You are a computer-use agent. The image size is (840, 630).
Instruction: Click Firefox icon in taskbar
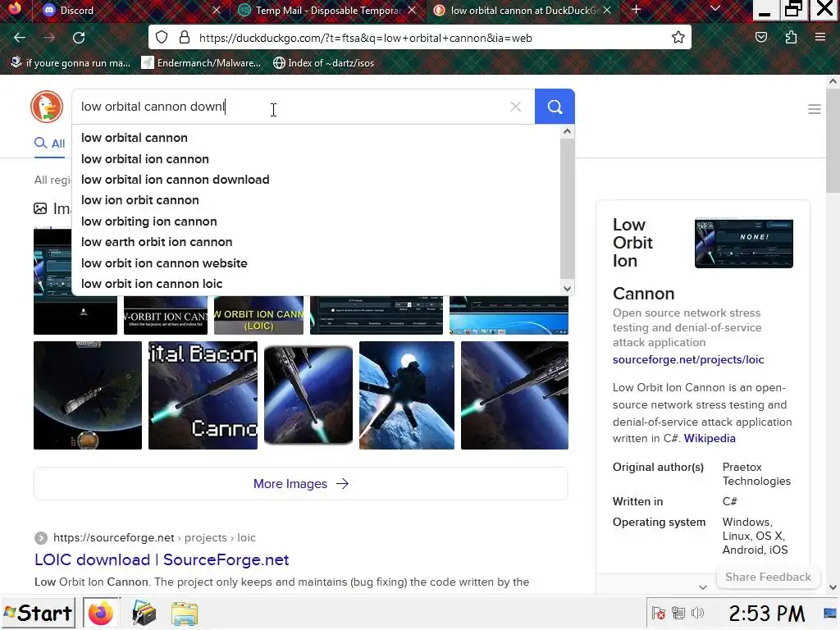(x=101, y=613)
